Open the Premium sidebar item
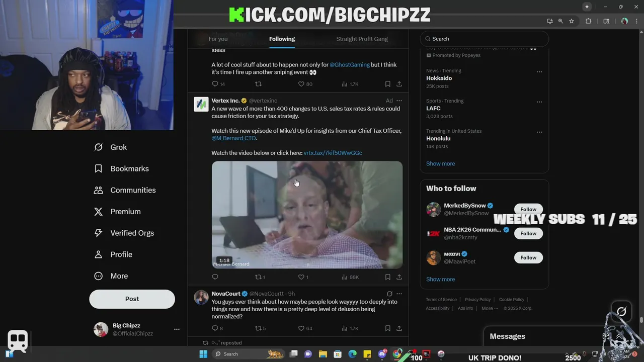 (117, 212)
